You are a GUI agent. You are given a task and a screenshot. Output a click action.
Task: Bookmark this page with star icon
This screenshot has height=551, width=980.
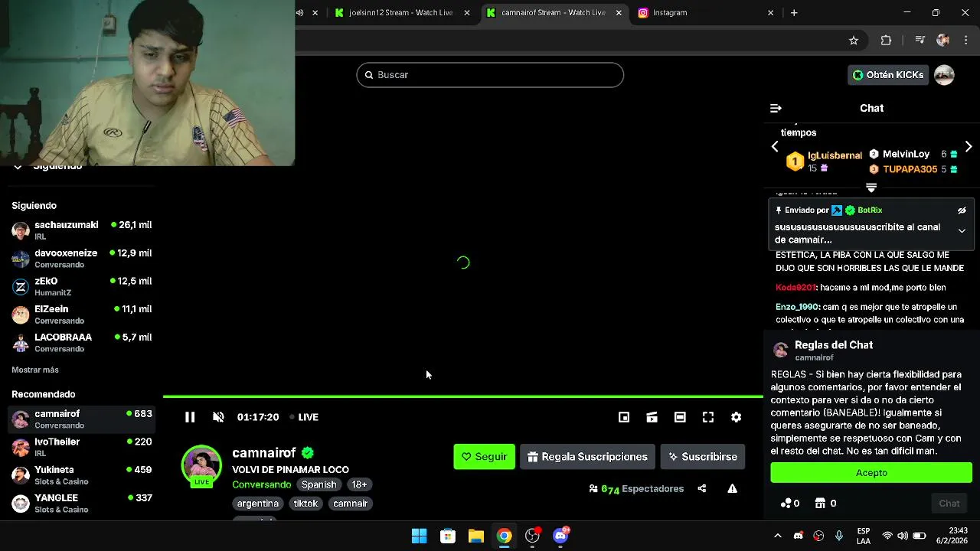[854, 41]
